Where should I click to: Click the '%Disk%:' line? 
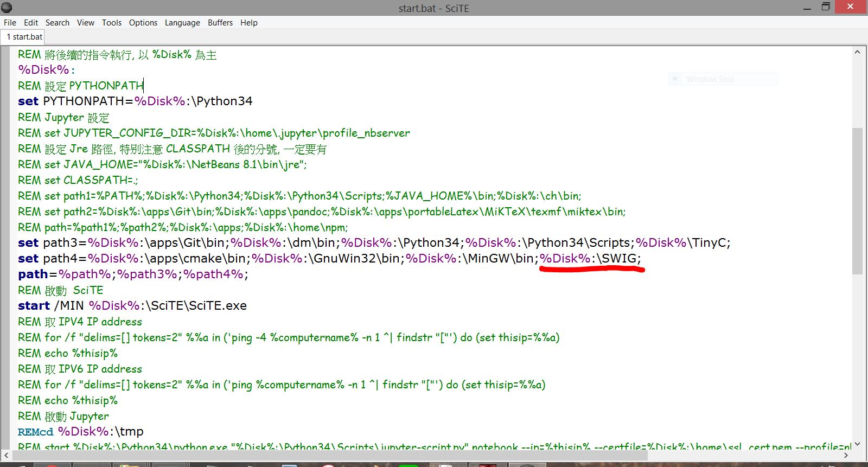coord(46,70)
